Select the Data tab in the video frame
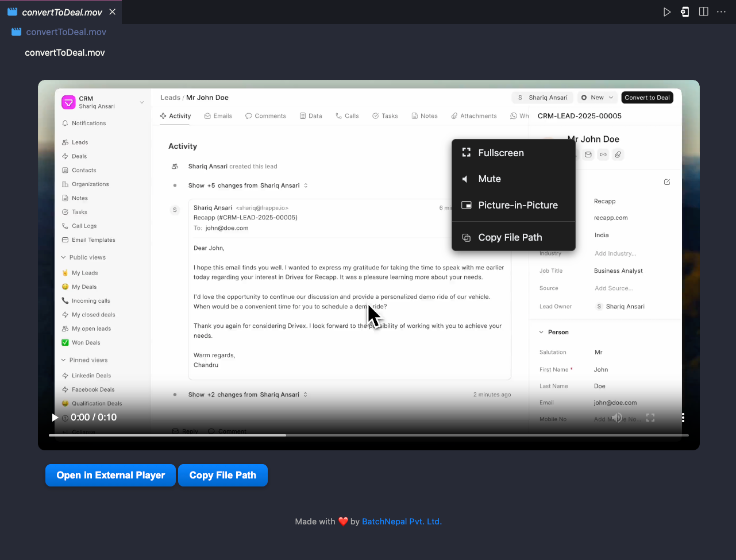Viewport: 736px width, 560px height. pos(311,116)
